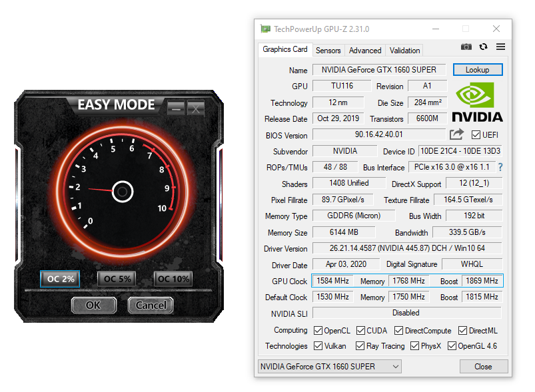Select the OC 2% preset

[60, 279]
